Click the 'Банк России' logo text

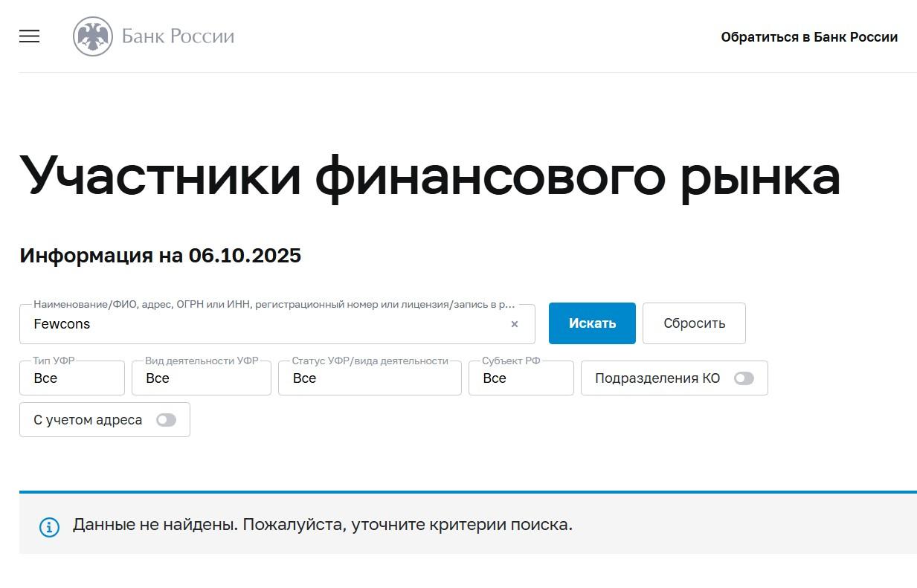pyautogui.click(x=178, y=36)
